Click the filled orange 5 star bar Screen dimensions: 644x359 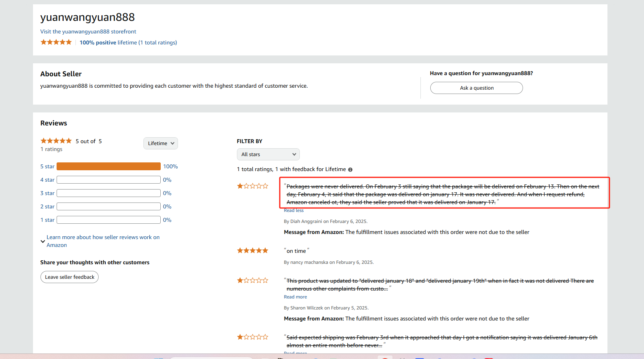pos(108,166)
